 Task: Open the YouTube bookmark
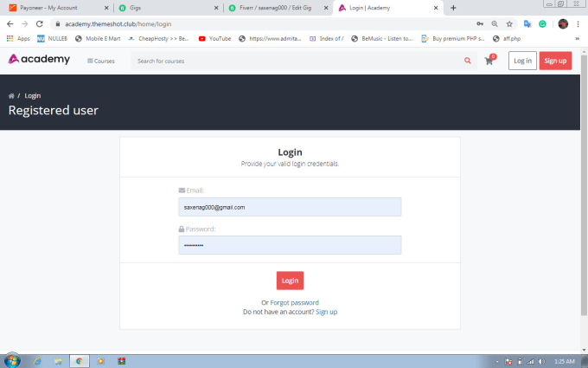click(x=214, y=39)
